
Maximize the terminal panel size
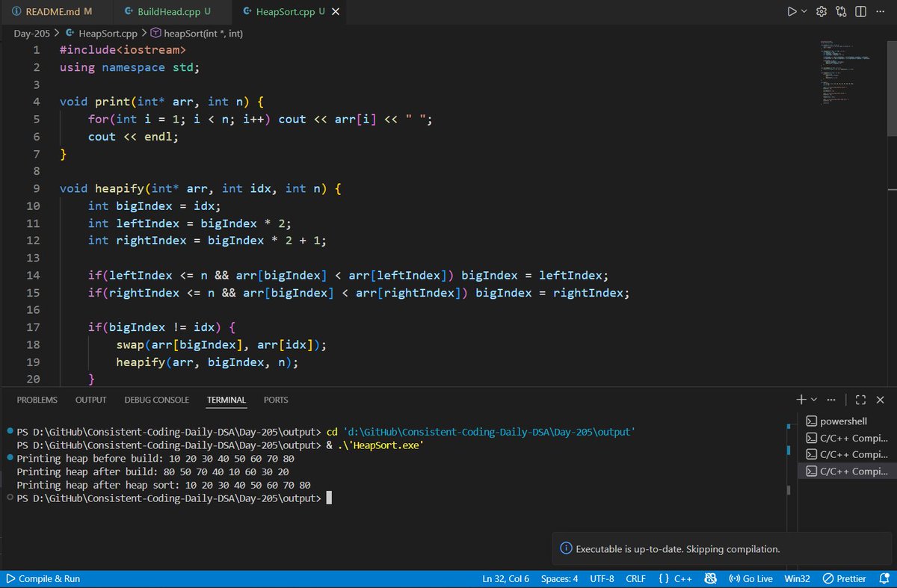point(860,400)
